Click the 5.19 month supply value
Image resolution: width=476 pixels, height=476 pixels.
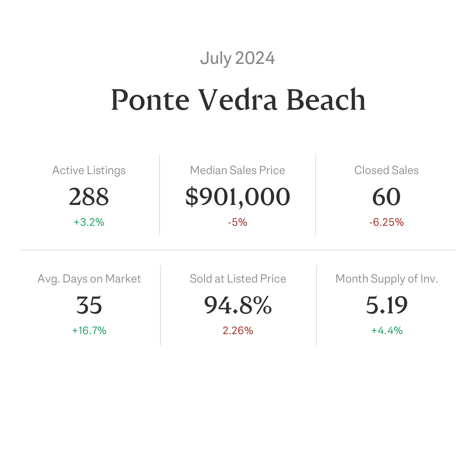(x=387, y=305)
